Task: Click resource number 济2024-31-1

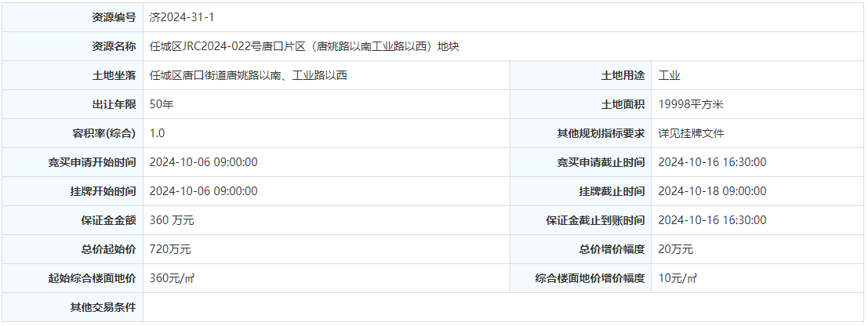Action: (x=182, y=18)
